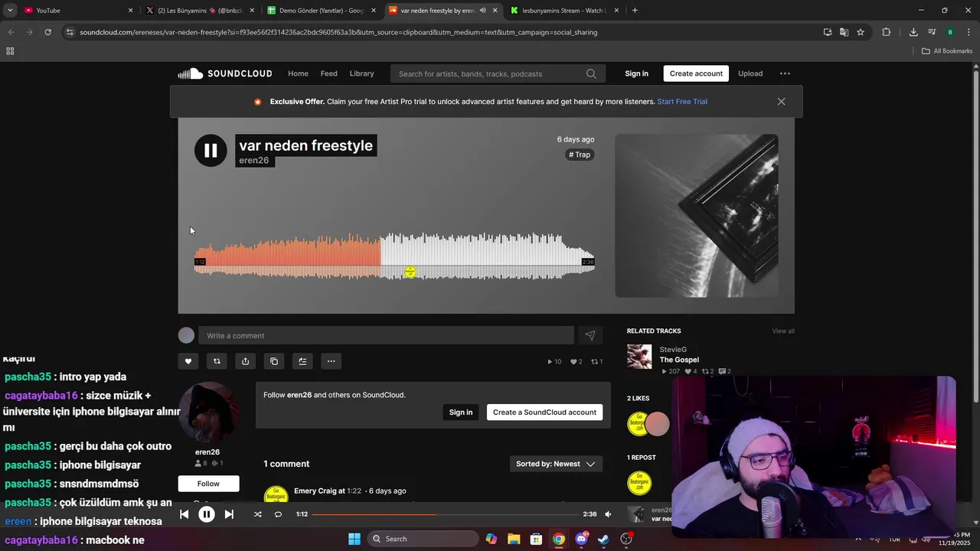The width and height of the screenshot is (980, 551).
Task: Click the track artwork image
Action: (x=697, y=216)
